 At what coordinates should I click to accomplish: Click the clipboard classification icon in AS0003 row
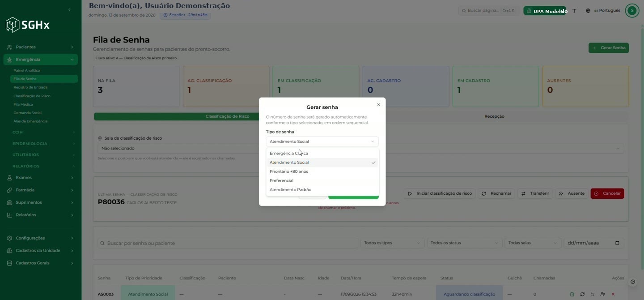572,294
